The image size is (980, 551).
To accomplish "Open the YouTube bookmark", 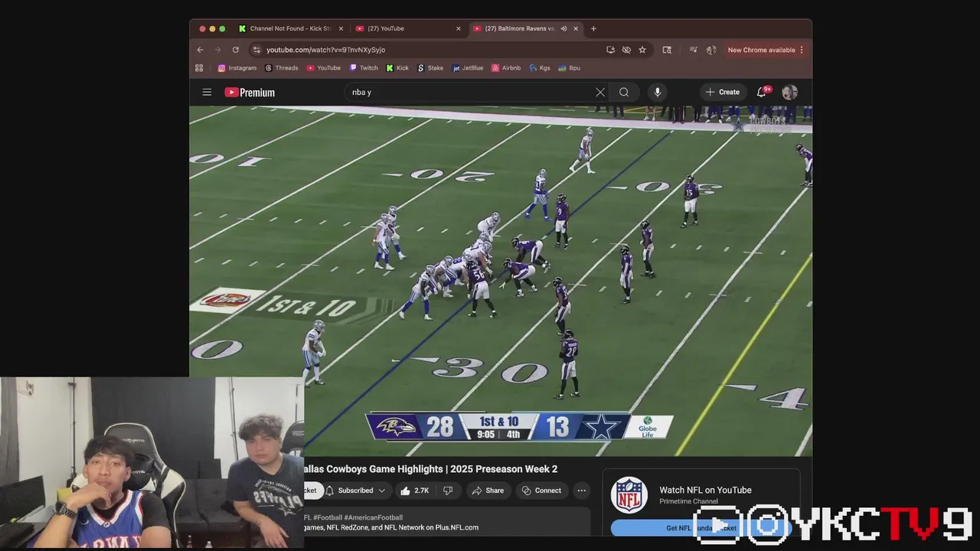I will 324,68.
